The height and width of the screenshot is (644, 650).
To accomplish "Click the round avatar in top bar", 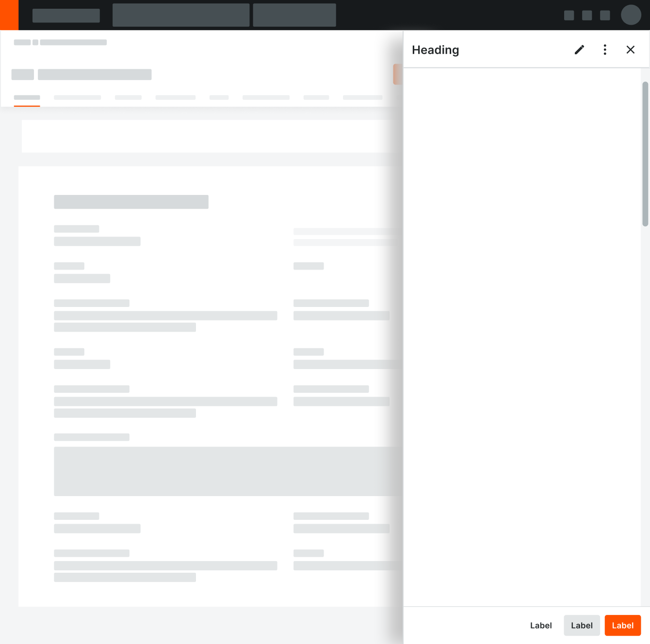I will (x=631, y=15).
